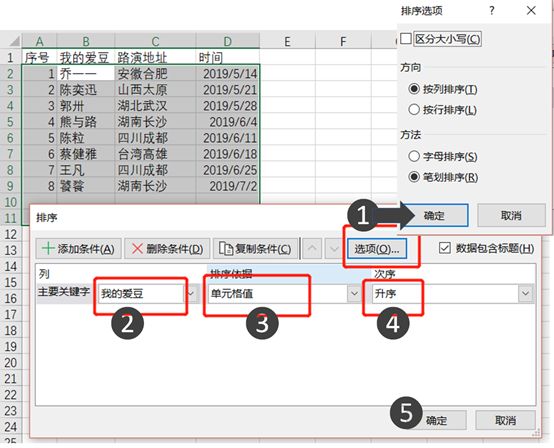
Task: Confirm the Sort dialog with 确定
Action: pyautogui.click(x=437, y=420)
